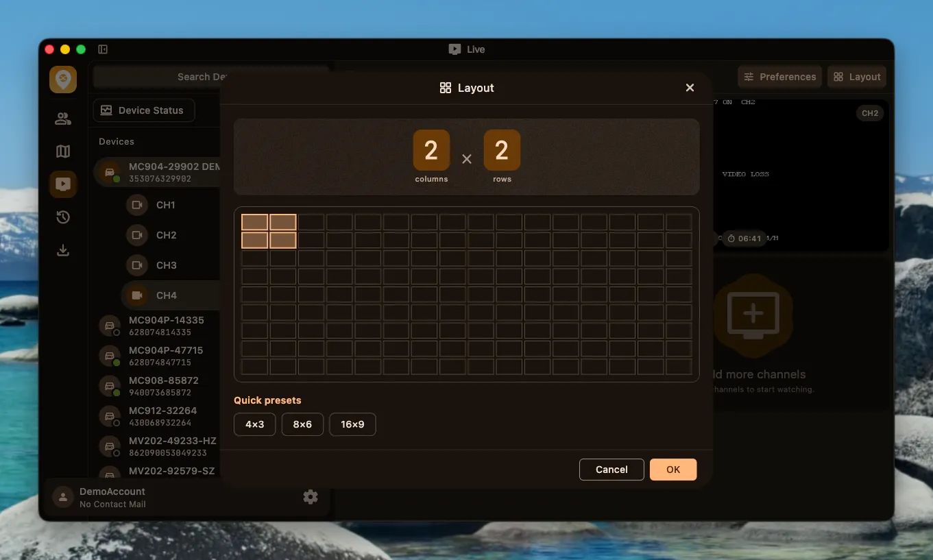Image resolution: width=933 pixels, height=560 pixels.
Task: Open account settings gear icon
Action: [x=311, y=497]
